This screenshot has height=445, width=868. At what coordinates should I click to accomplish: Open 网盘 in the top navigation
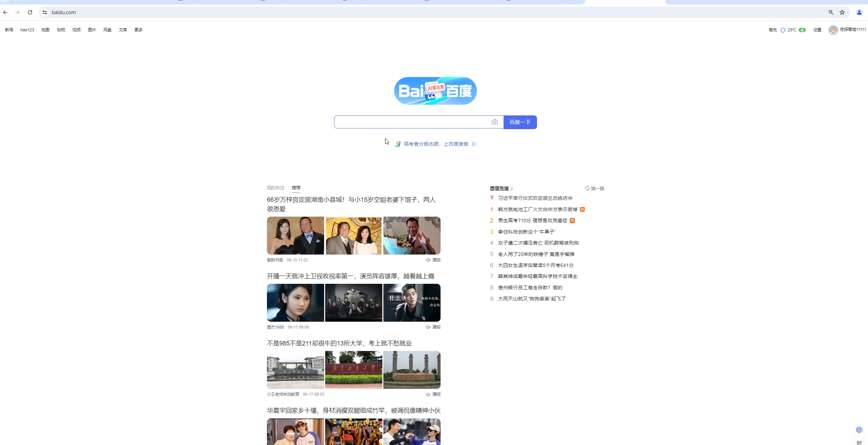coord(107,30)
